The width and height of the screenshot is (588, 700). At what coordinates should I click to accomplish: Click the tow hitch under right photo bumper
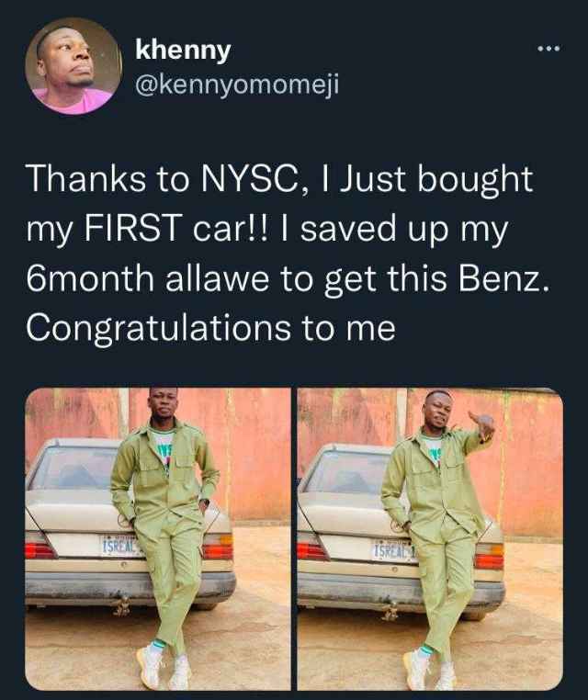pyautogui.click(x=391, y=610)
